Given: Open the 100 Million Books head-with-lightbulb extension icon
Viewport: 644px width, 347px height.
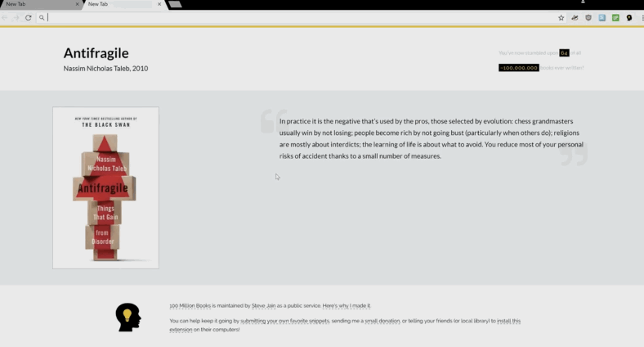Looking at the screenshot, I should 628,18.
